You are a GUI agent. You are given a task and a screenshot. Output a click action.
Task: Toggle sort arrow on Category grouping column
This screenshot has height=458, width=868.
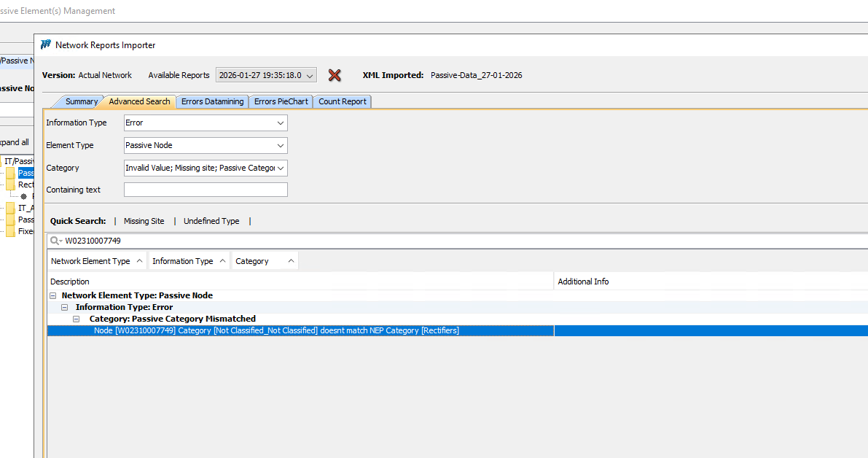(x=290, y=261)
